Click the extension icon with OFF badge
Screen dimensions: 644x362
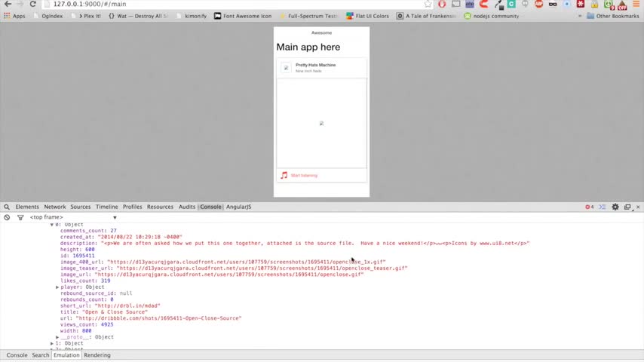tap(622, 5)
